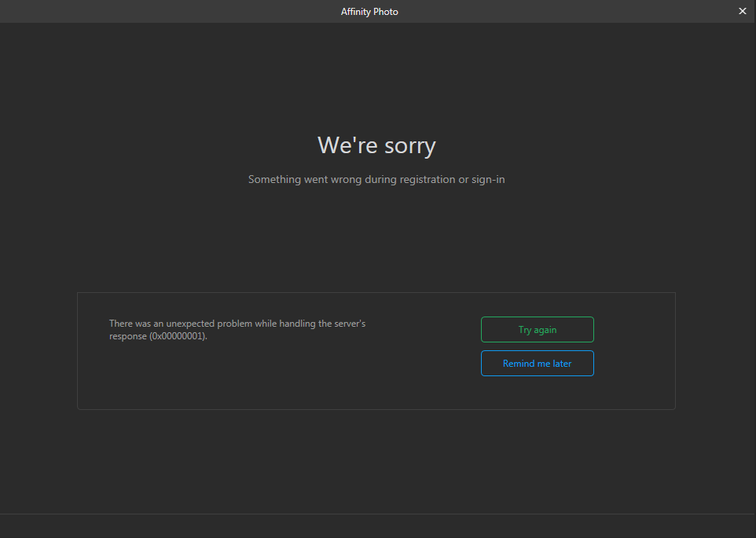Choose Remind me later

537,363
